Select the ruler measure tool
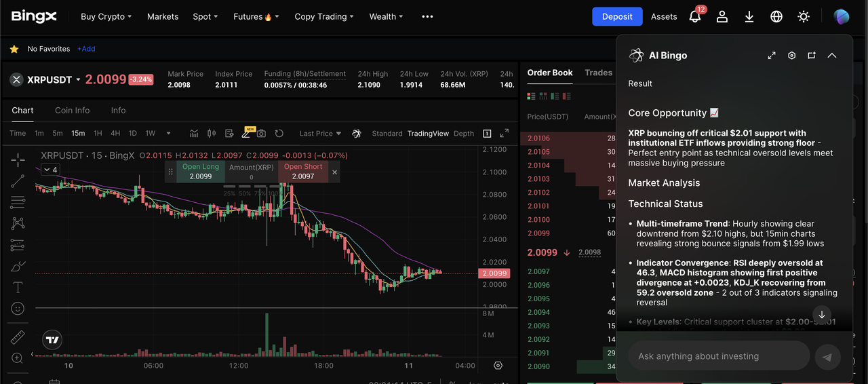 (x=18, y=337)
